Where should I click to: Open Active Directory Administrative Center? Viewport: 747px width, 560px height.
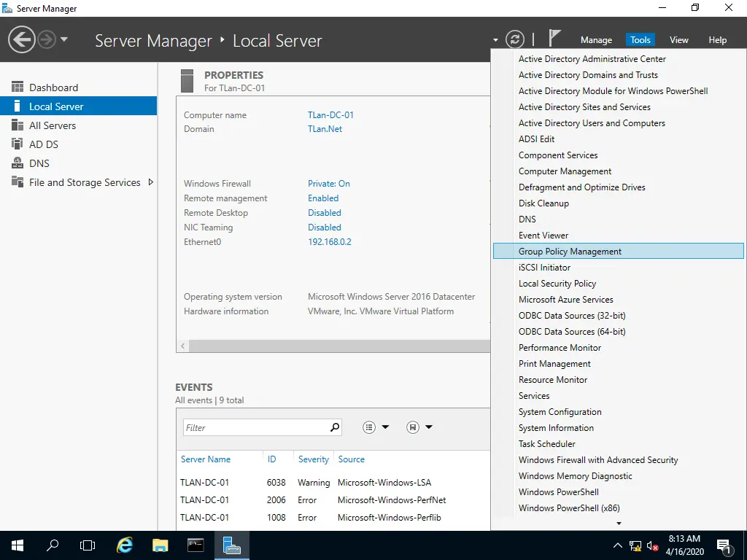click(619, 59)
